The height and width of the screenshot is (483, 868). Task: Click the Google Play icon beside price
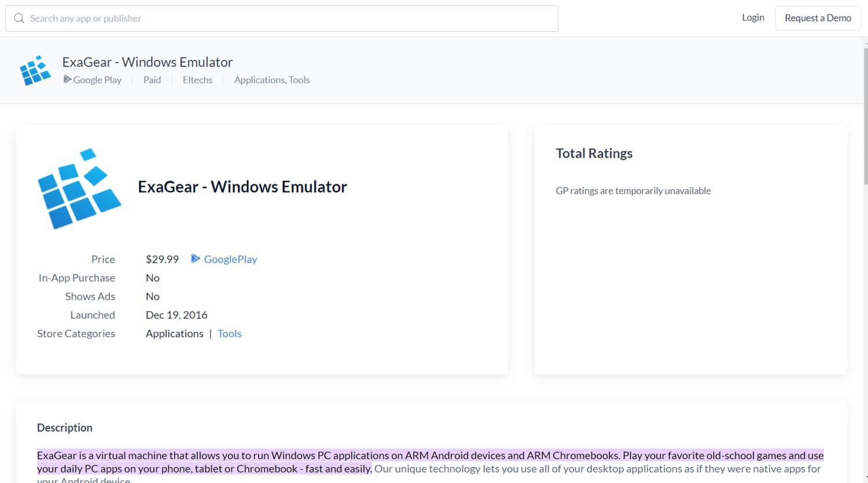pos(196,259)
